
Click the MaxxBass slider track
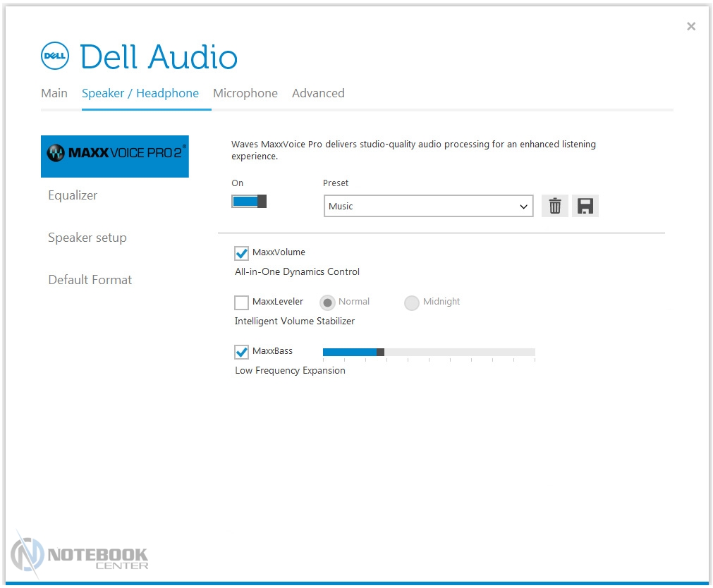tap(458, 352)
